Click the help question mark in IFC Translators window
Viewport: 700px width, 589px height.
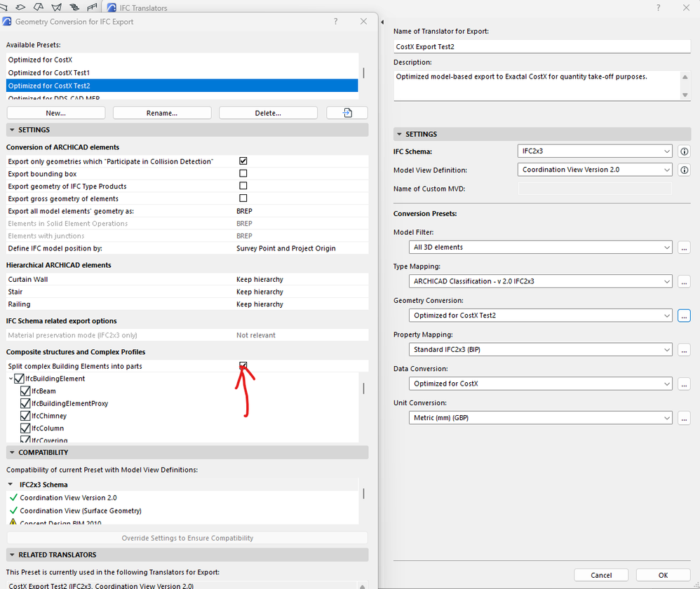coord(658,8)
